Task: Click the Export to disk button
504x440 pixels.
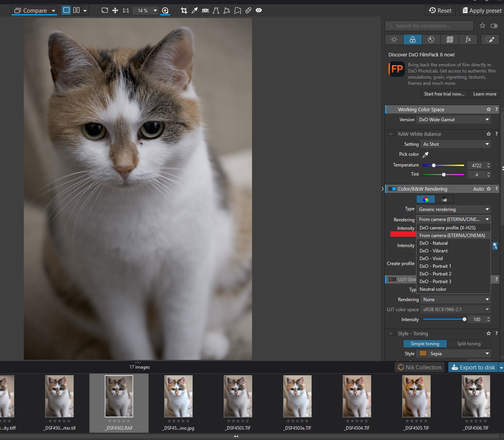Action: pos(473,367)
